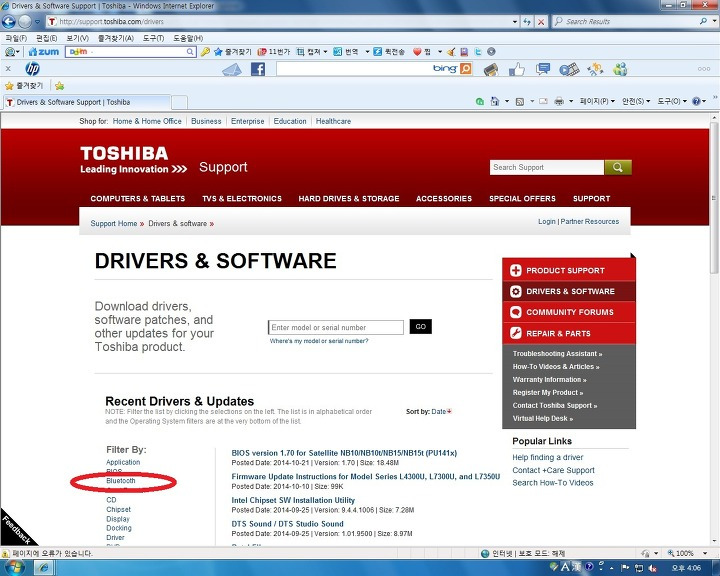
Task: Open the Facebook icon in HP toolbar
Action: (x=258, y=69)
